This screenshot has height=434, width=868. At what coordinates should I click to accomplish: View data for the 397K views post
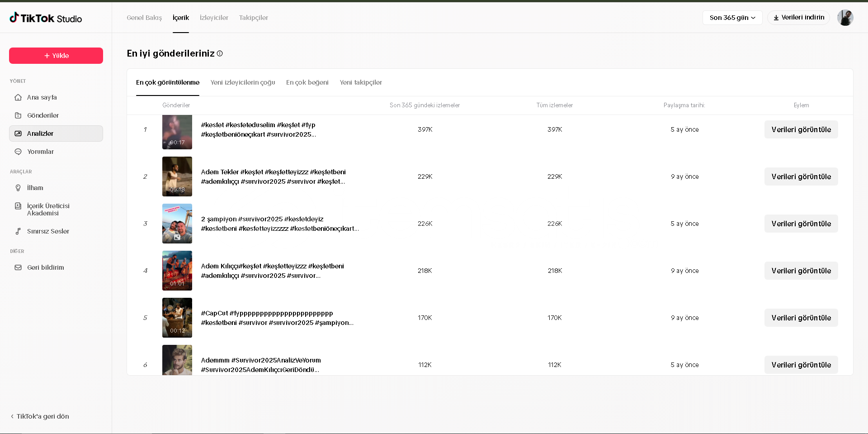pyautogui.click(x=801, y=129)
